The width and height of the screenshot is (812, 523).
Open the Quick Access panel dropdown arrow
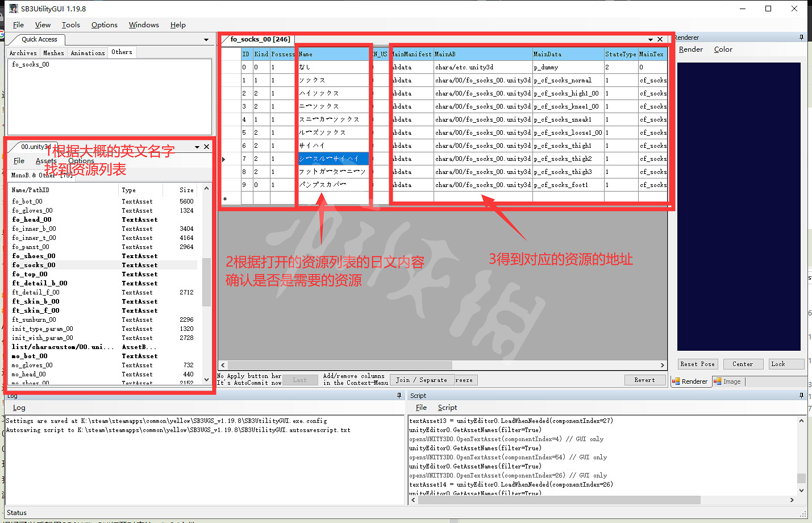[x=206, y=40]
